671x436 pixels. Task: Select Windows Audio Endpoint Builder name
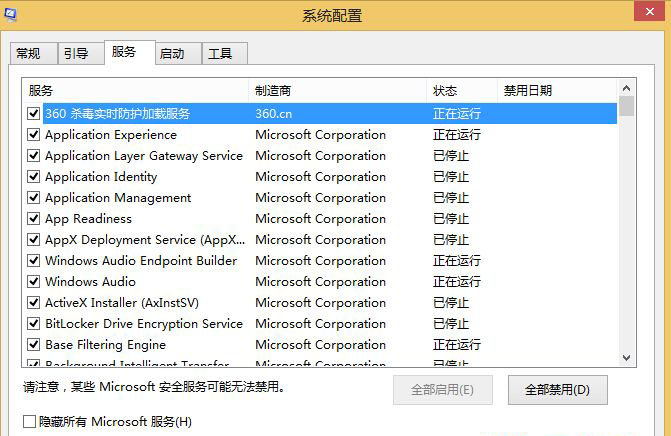tap(141, 261)
